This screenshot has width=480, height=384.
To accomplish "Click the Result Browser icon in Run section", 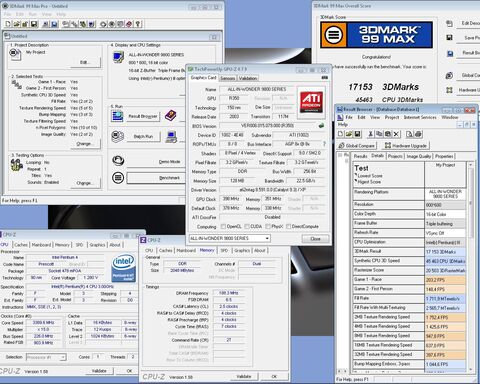I will click(117, 116).
